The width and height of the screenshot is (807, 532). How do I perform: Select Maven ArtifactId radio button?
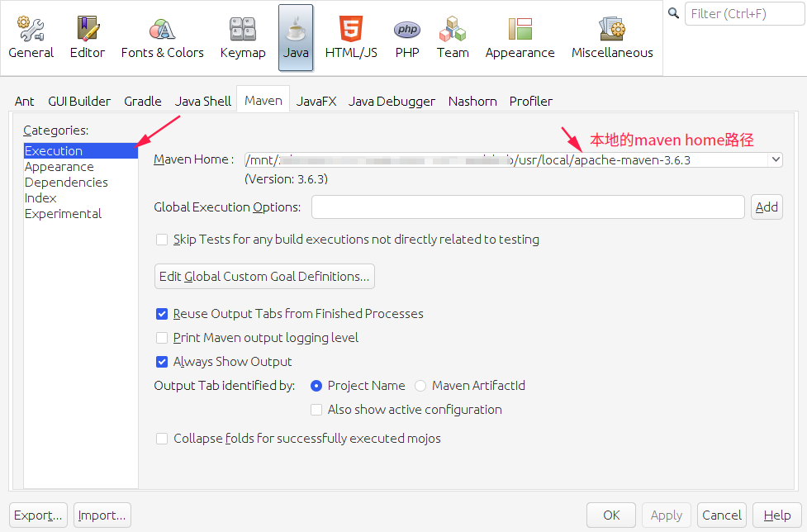tap(420, 385)
